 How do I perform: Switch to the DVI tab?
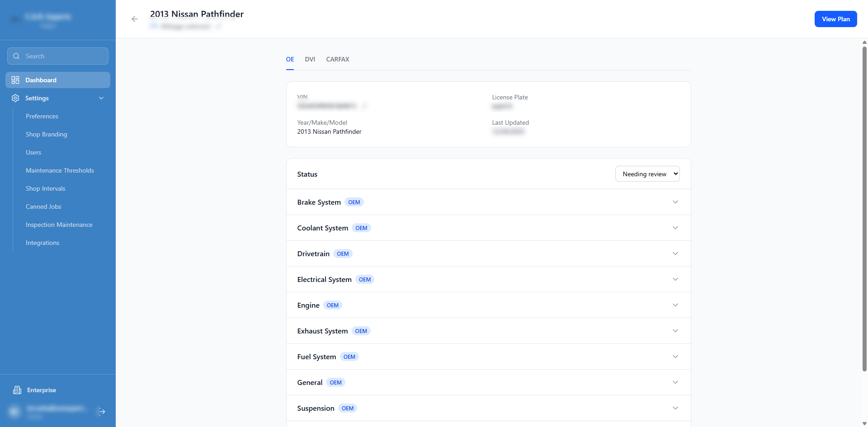click(310, 59)
